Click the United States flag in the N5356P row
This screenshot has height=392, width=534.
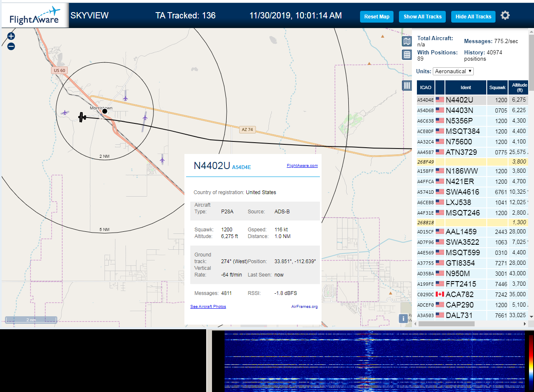(x=440, y=121)
